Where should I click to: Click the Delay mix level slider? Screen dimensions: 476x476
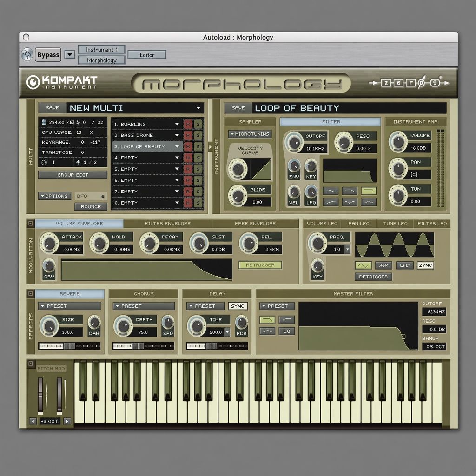(x=217, y=346)
